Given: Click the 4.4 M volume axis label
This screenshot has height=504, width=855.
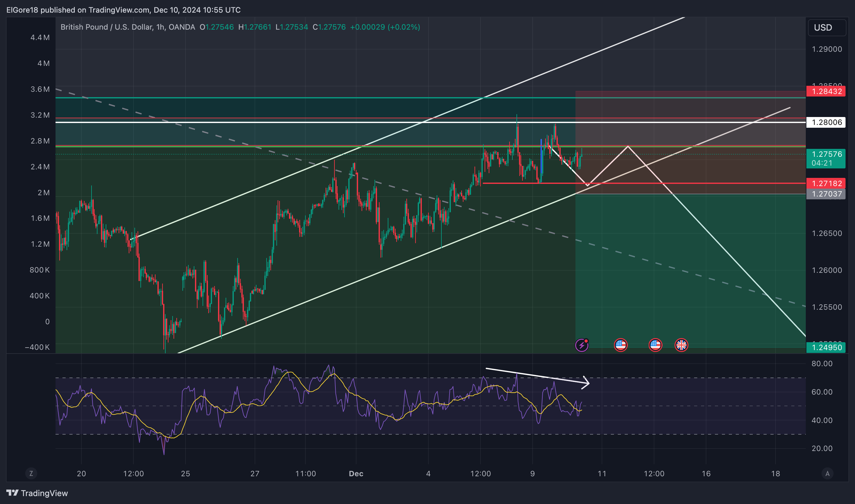Looking at the screenshot, I should [40, 37].
